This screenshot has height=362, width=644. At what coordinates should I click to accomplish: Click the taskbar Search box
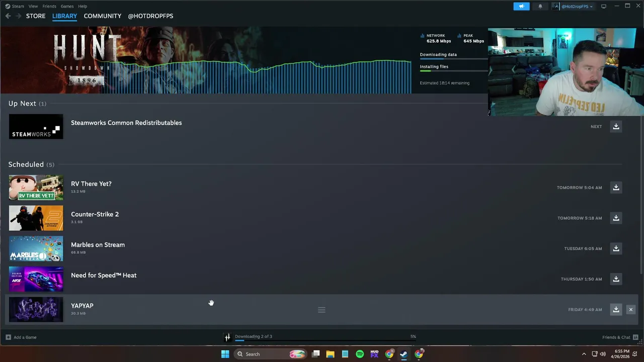[270, 354]
